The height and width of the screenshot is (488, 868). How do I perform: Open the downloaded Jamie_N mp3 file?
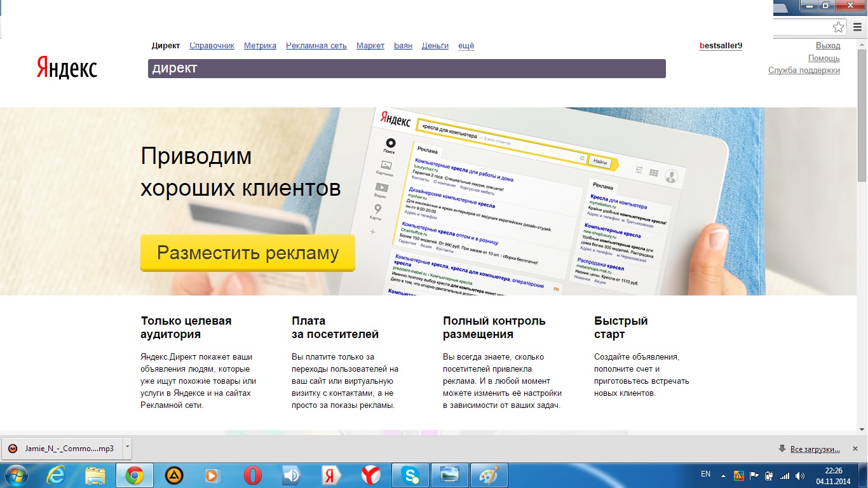[x=62, y=448]
